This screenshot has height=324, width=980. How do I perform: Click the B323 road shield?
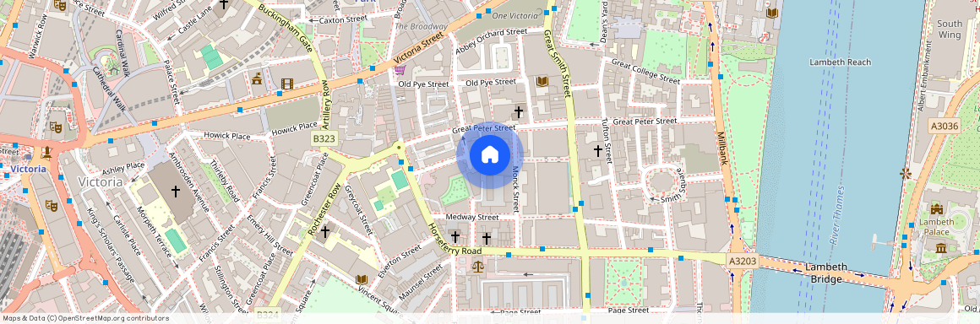324,138
